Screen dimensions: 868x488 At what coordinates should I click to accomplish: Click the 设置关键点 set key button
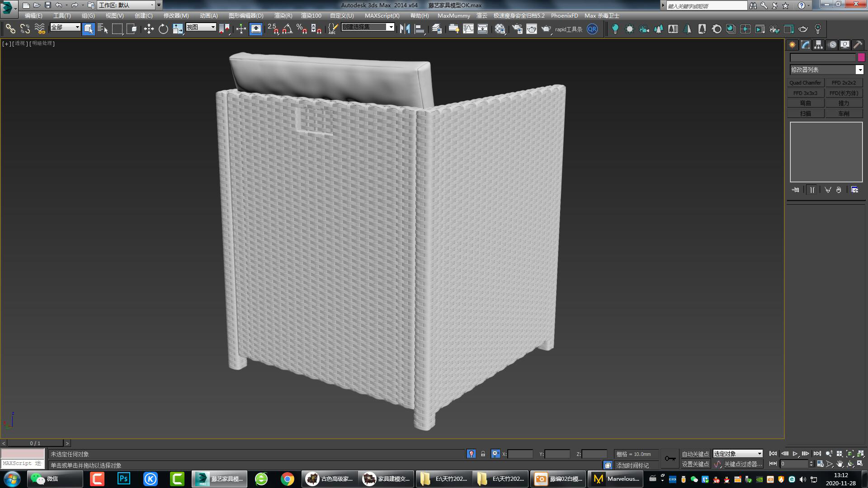tap(695, 464)
